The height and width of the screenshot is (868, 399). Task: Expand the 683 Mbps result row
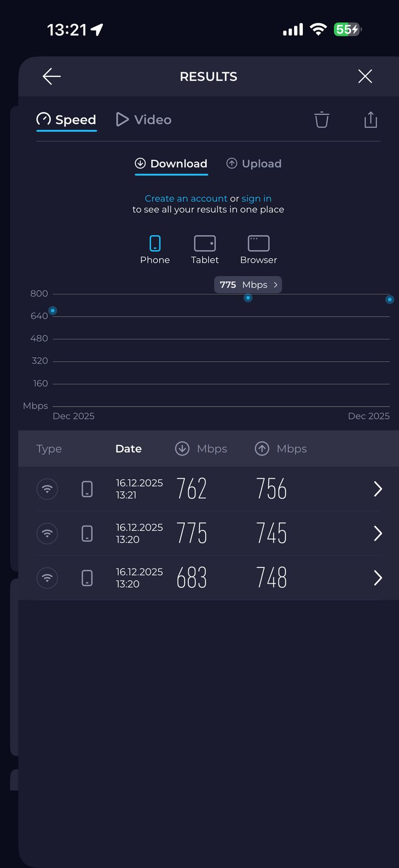(x=378, y=578)
